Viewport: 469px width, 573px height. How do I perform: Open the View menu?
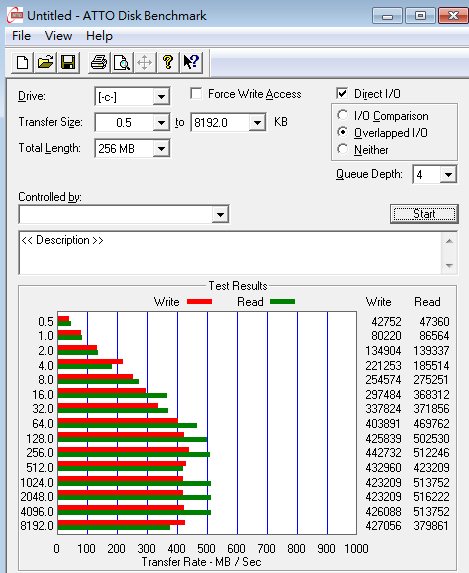[x=58, y=36]
